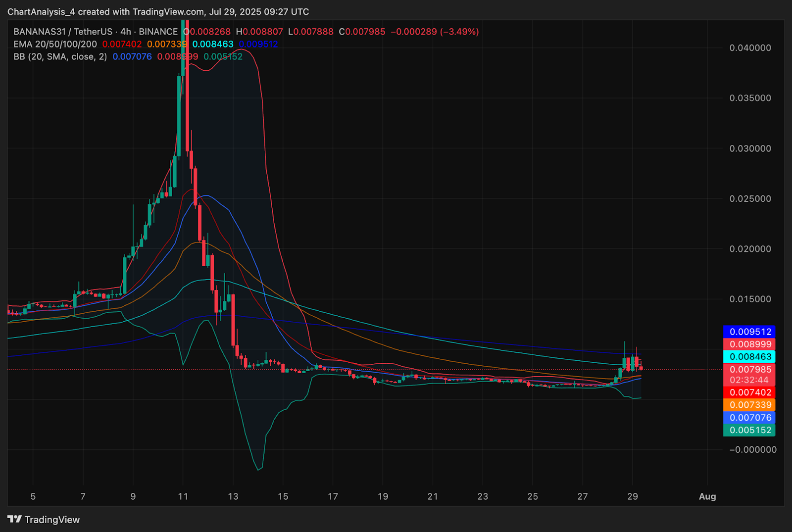Select the BB (20, SMA, close, 2) indicator label
The image size is (792, 532).
pyautogui.click(x=60, y=56)
